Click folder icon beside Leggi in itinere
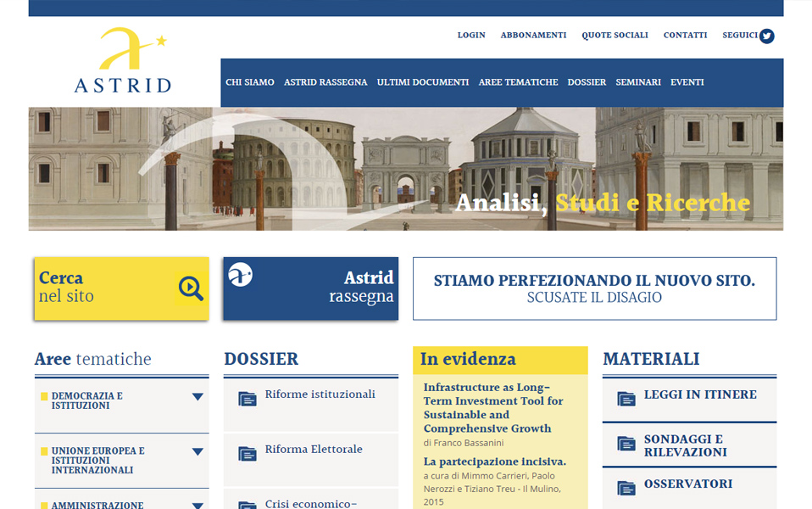This screenshot has width=812, height=509. click(626, 399)
